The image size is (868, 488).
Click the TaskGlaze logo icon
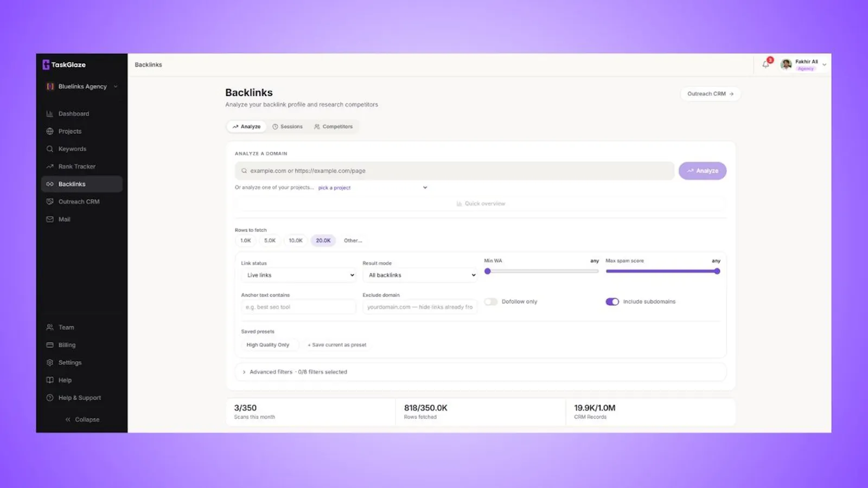pos(46,65)
